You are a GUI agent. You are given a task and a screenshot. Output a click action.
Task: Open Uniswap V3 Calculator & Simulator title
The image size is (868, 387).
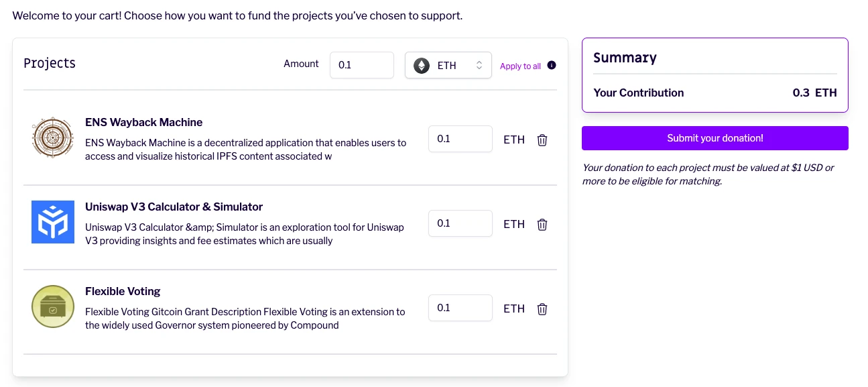tap(174, 207)
